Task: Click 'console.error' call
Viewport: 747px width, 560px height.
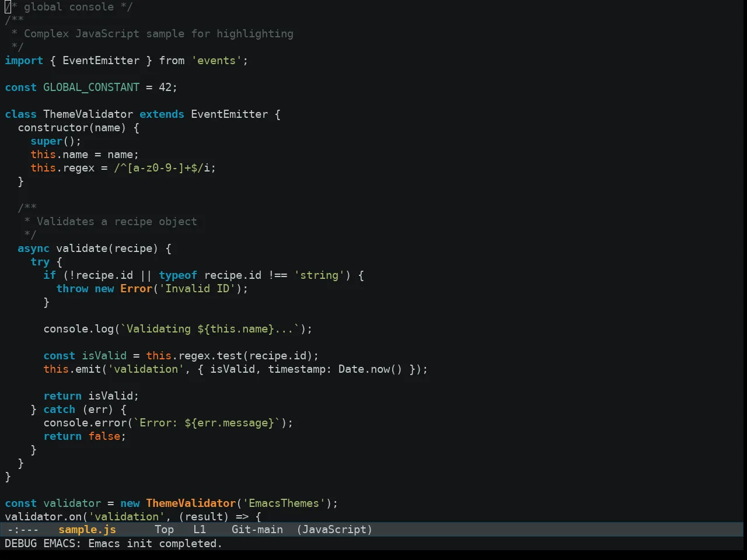Action: point(85,423)
